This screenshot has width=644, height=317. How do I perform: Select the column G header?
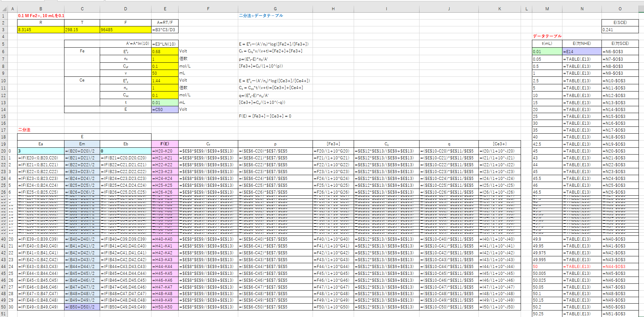pyautogui.click(x=275, y=9)
